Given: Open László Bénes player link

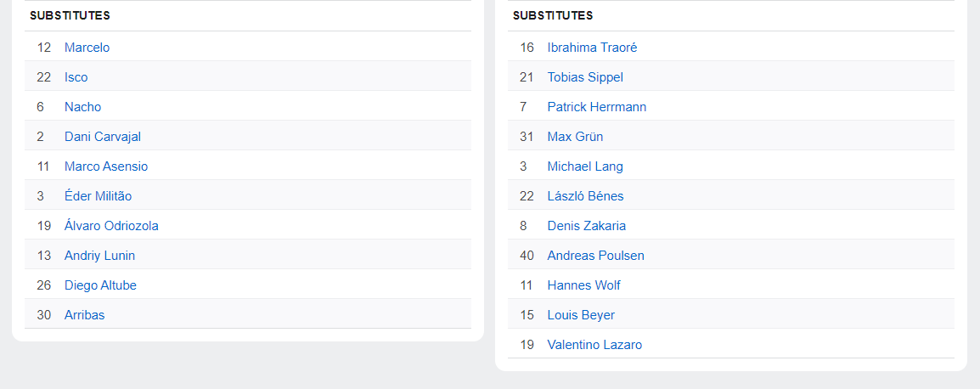Looking at the screenshot, I should coord(585,196).
